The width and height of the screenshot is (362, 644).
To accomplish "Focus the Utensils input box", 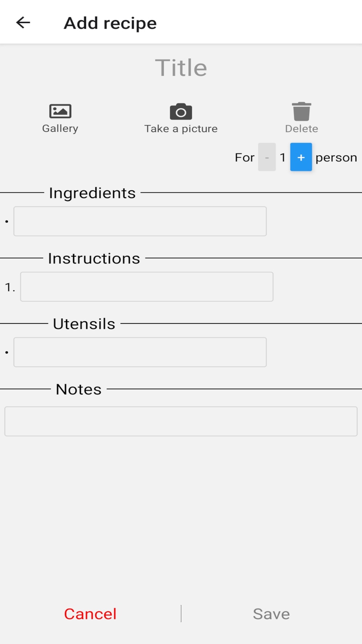I will pos(140,352).
